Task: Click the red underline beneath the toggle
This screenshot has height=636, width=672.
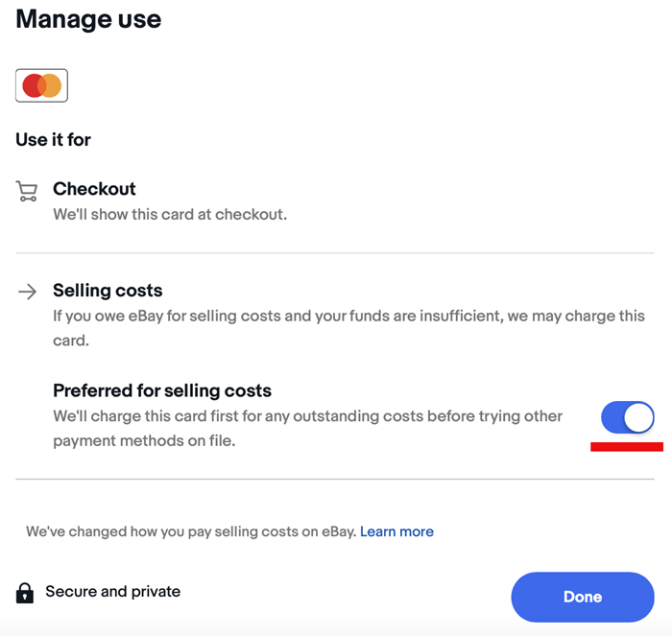Action: (627, 447)
